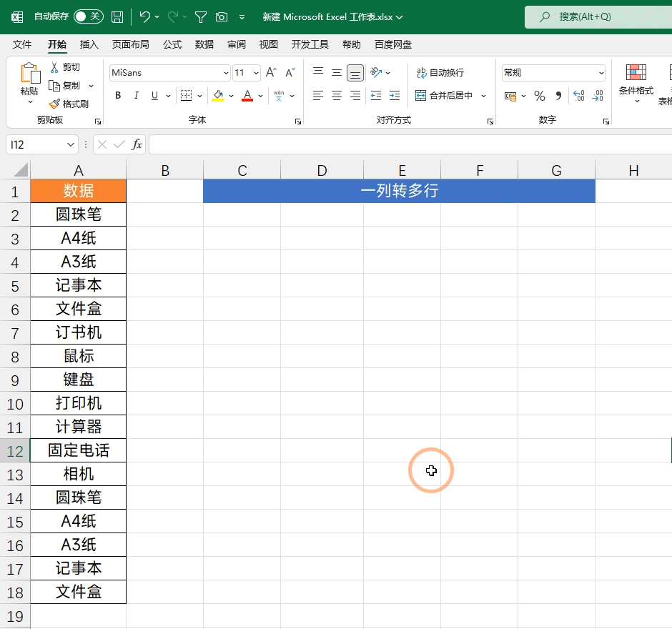Toggle underline formatting with U icon
This screenshot has width=672, height=629.
(x=153, y=95)
